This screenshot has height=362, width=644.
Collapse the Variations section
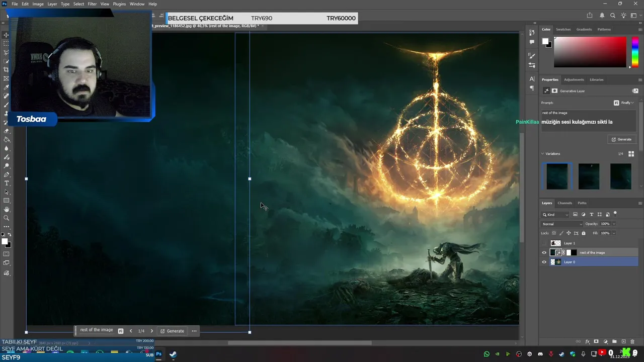coord(543,154)
